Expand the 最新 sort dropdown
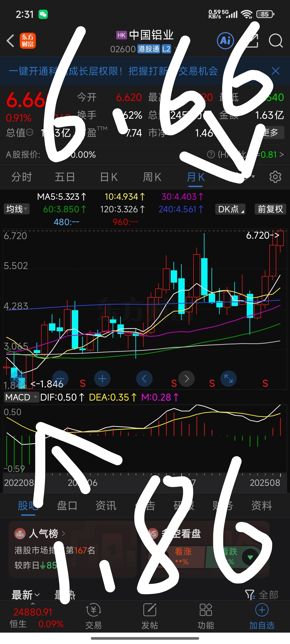 click(25, 595)
